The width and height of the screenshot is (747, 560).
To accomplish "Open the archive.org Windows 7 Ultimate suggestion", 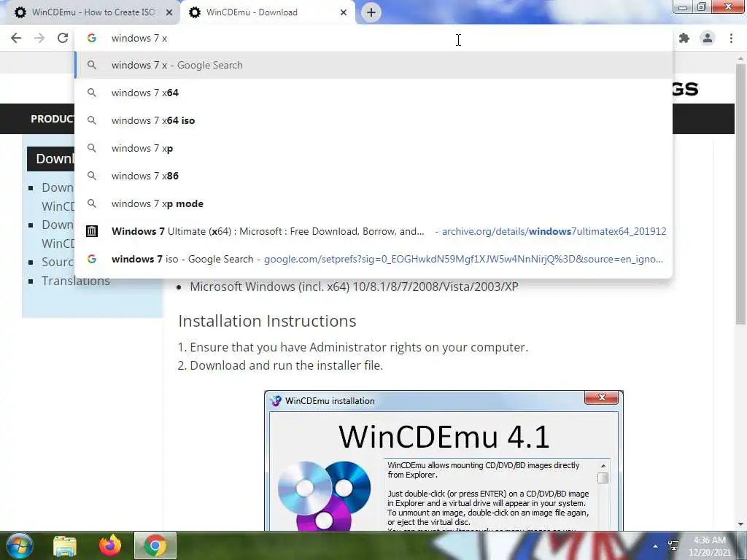I will coord(373,231).
